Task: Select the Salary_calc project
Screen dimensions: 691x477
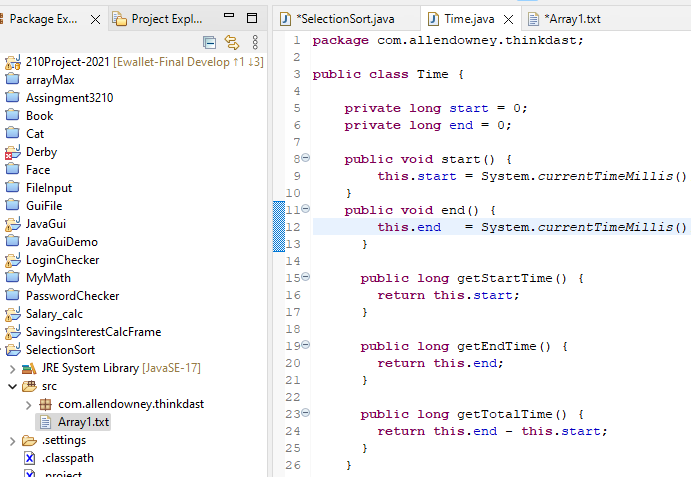Action: tap(54, 314)
